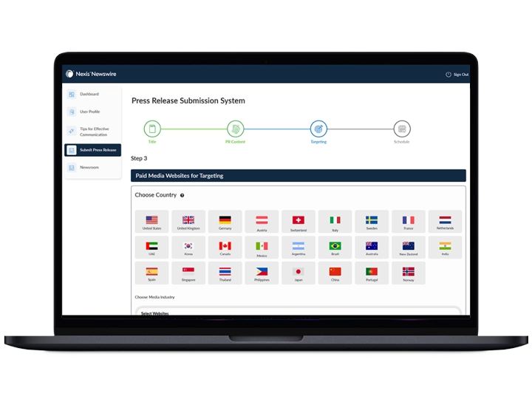
Task: Select the India flag tile
Action: pyautogui.click(x=445, y=248)
